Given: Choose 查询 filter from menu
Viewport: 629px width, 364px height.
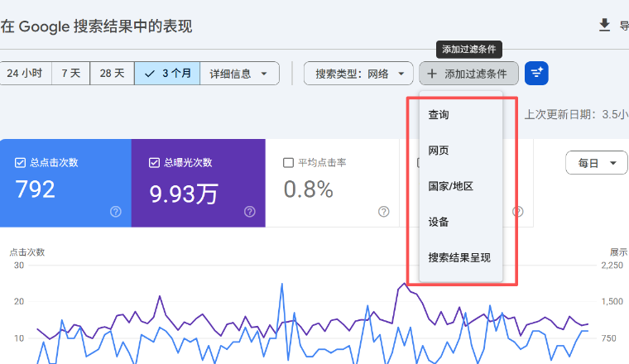Looking at the screenshot, I should pyautogui.click(x=460, y=115).
